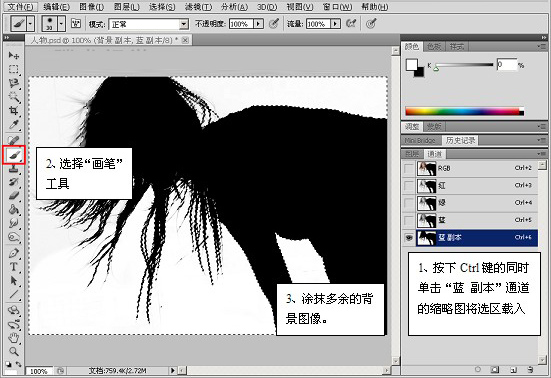Click the K percentage input field
This screenshot has height=378, width=551.
[x=507, y=65]
